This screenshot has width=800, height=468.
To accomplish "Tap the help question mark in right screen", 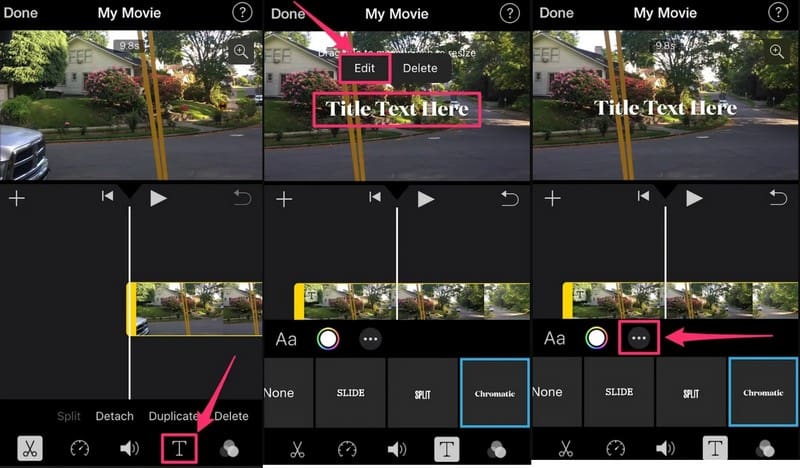I will coord(778,12).
